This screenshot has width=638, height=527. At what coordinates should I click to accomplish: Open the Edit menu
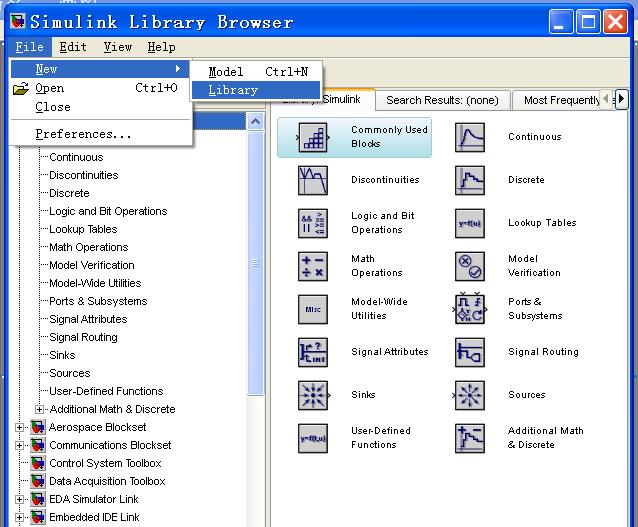pos(73,47)
